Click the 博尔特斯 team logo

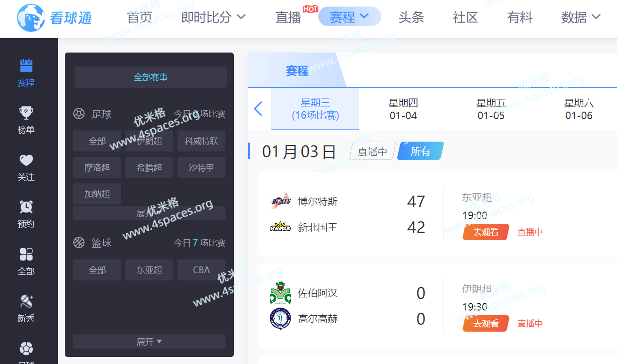pos(280,202)
